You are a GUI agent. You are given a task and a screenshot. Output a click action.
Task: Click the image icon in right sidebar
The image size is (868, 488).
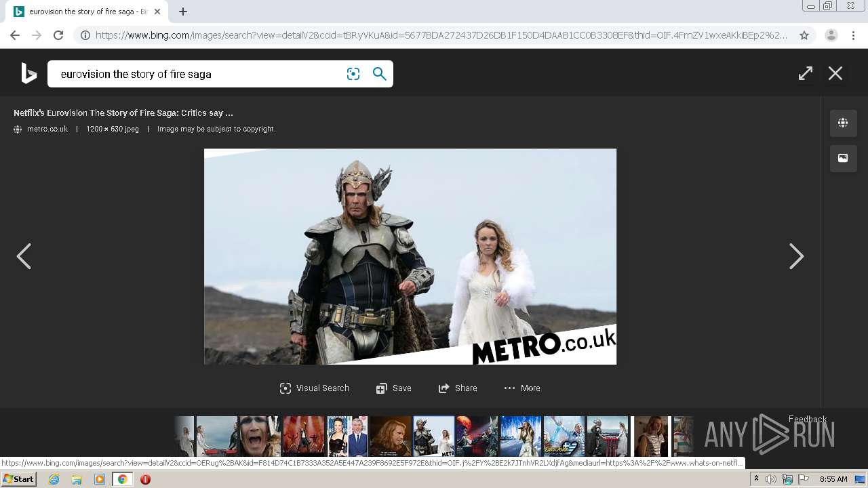pyautogui.click(x=843, y=158)
